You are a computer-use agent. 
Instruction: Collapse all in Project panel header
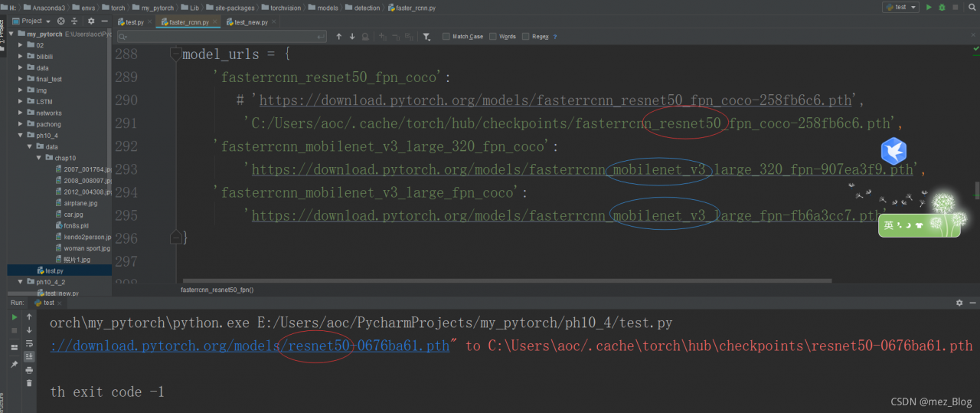(74, 21)
